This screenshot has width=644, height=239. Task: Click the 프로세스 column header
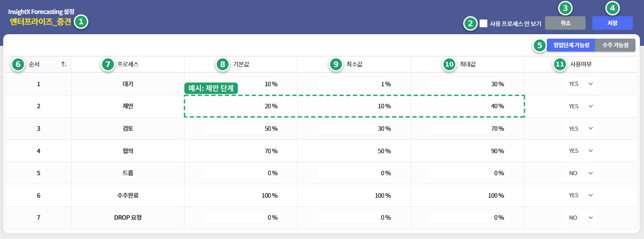pos(128,64)
